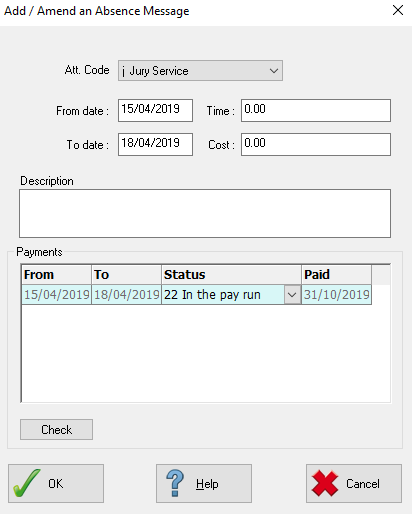This screenshot has height=514, width=412.
Task: Expand the payment Status dropdown arrow
Action: coord(292,295)
